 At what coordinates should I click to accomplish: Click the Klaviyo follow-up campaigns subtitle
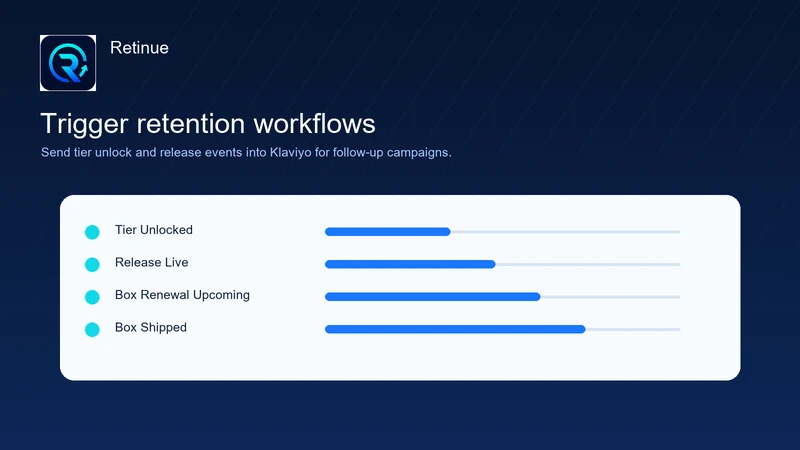tap(246, 153)
